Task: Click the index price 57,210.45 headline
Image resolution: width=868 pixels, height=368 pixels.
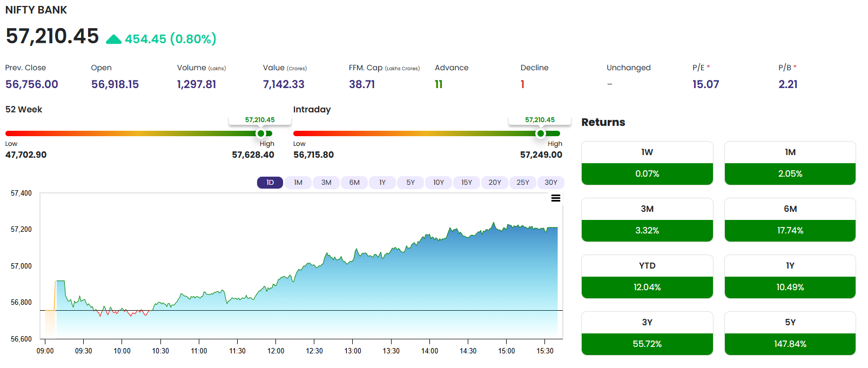Action: 52,36
